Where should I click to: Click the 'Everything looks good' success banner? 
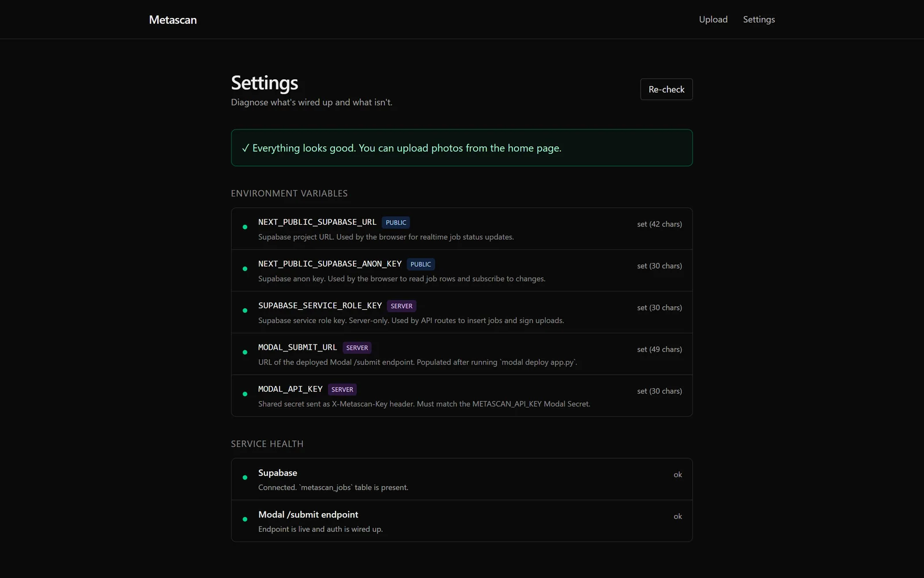pos(462,148)
